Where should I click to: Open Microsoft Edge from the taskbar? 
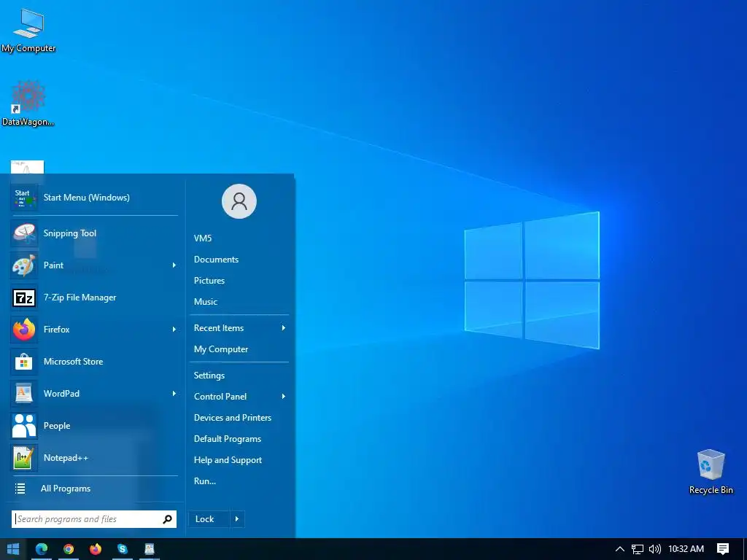coord(42,549)
